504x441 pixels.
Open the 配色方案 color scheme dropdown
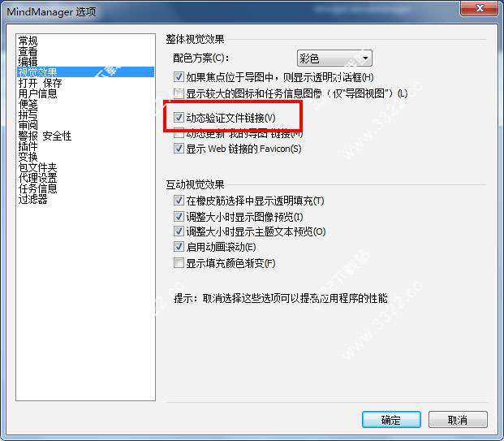pyautogui.click(x=334, y=58)
